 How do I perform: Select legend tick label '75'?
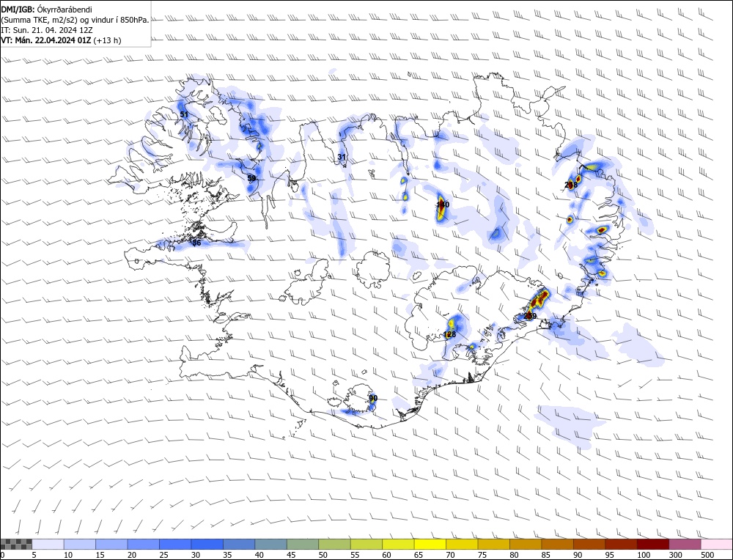click(x=482, y=555)
